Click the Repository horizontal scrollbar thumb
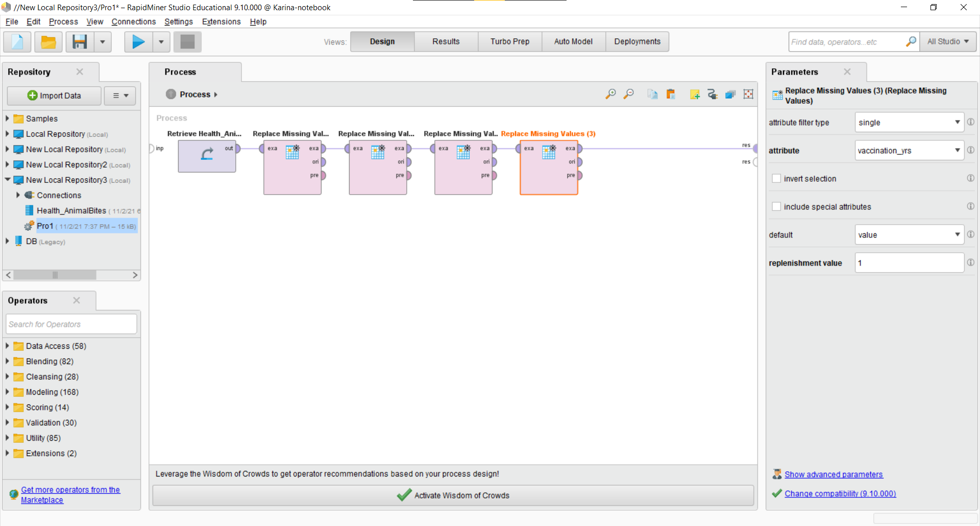Image resolution: width=980 pixels, height=526 pixels. click(55, 275)
